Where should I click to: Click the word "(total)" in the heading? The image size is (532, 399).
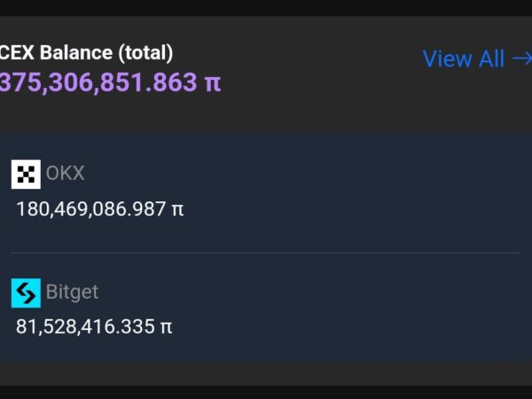coord(145,53)
